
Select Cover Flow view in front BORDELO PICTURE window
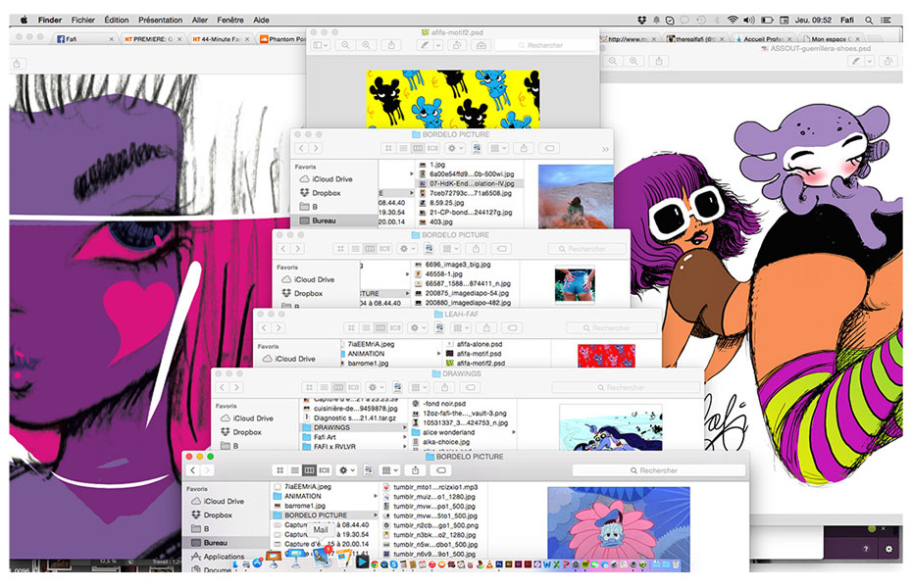pyautogui.click(x=325, y=470)
